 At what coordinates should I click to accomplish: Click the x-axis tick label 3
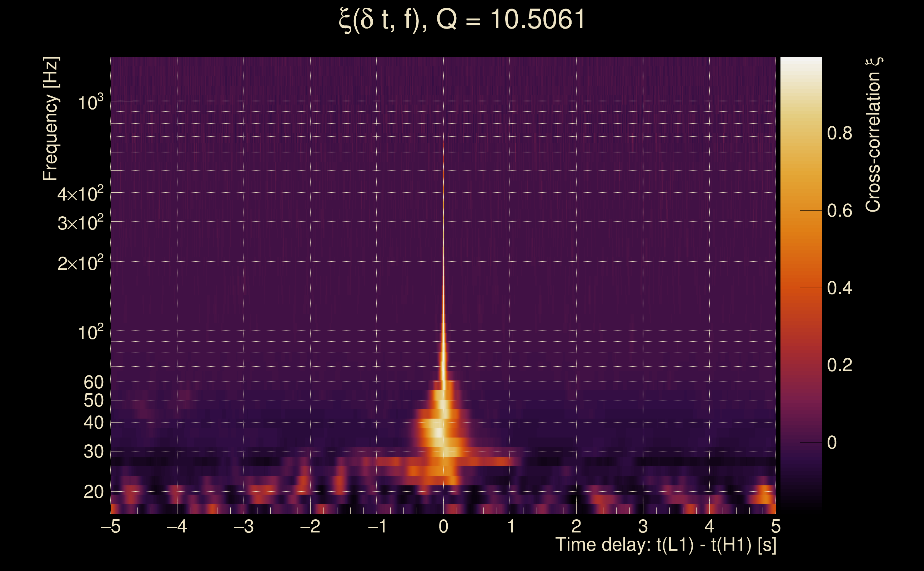coord(643,526)
